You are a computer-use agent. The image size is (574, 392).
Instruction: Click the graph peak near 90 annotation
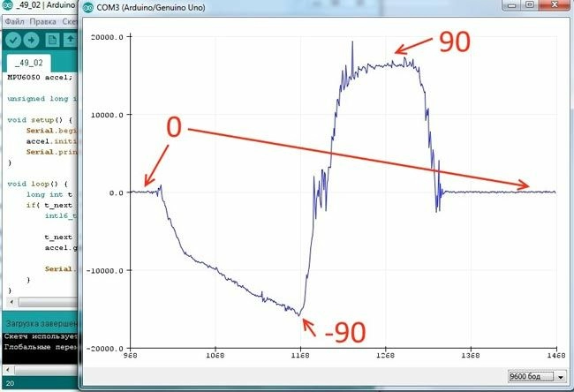(352, 43)
